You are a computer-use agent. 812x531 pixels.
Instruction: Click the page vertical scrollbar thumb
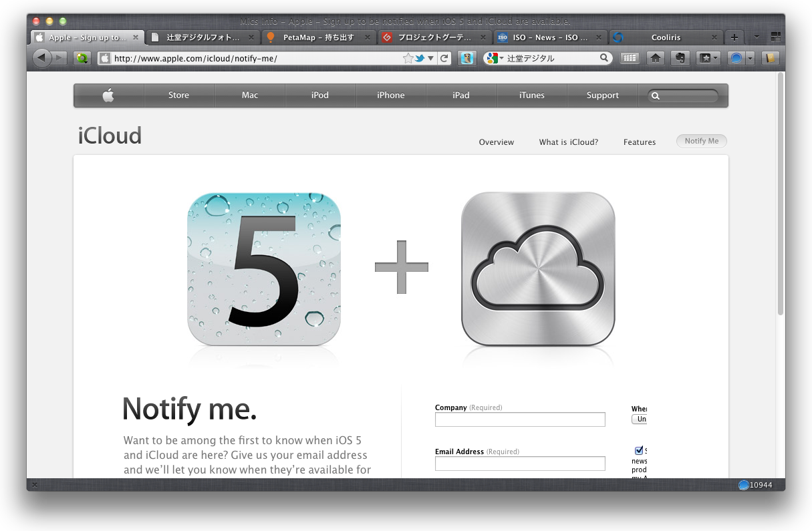[780, 194]
